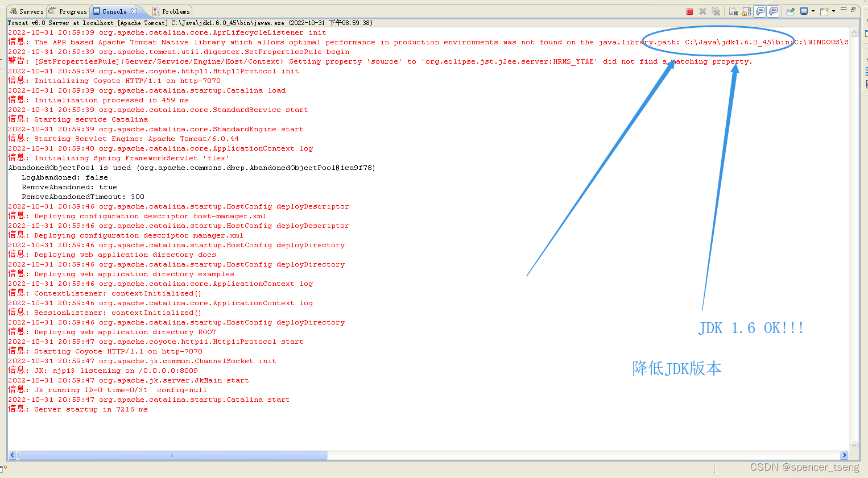Image resolution: width=868 pixels, height=478 pixels.
Task: Switch to the Servers tab
Action: pos(26,11)
